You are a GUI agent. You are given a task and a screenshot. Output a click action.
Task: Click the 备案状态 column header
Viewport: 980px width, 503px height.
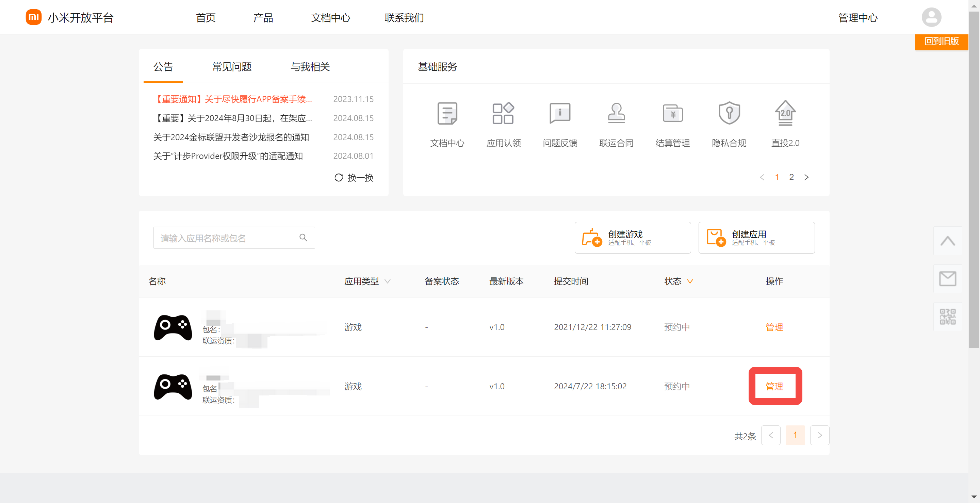click(442, 281)
